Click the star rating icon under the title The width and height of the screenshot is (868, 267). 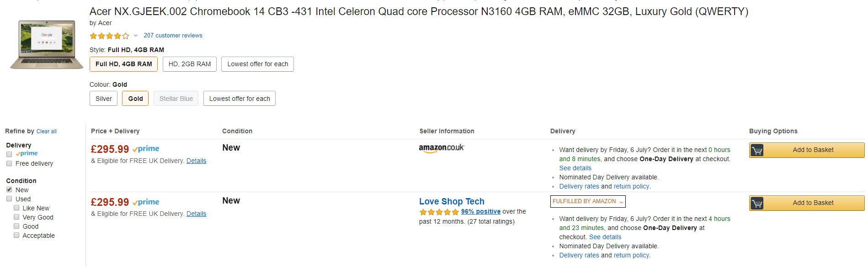(x=109, y=36)
